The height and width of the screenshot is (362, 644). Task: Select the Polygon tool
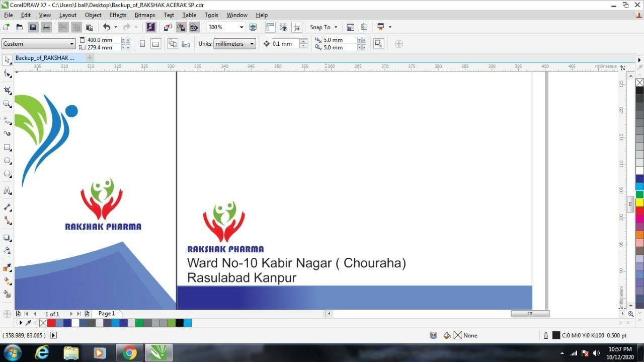click(x=8, y=174)
